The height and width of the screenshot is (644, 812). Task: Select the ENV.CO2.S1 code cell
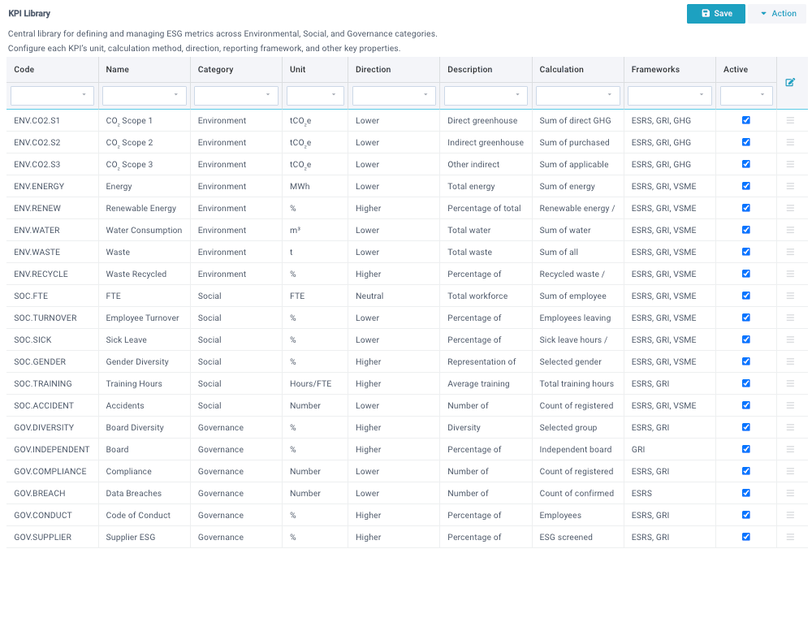(52, 120)
